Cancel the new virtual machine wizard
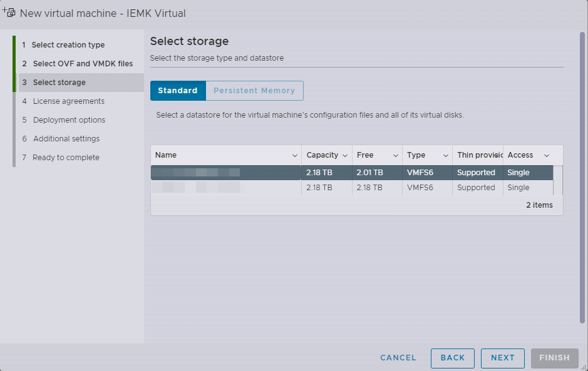The height and width of the screenshot is (371, 588). (398, 358)
